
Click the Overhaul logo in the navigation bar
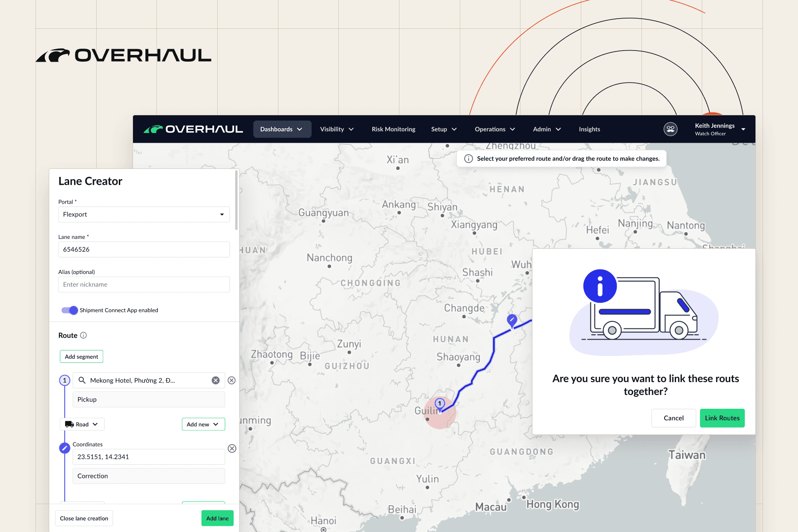tap(193, 129)
